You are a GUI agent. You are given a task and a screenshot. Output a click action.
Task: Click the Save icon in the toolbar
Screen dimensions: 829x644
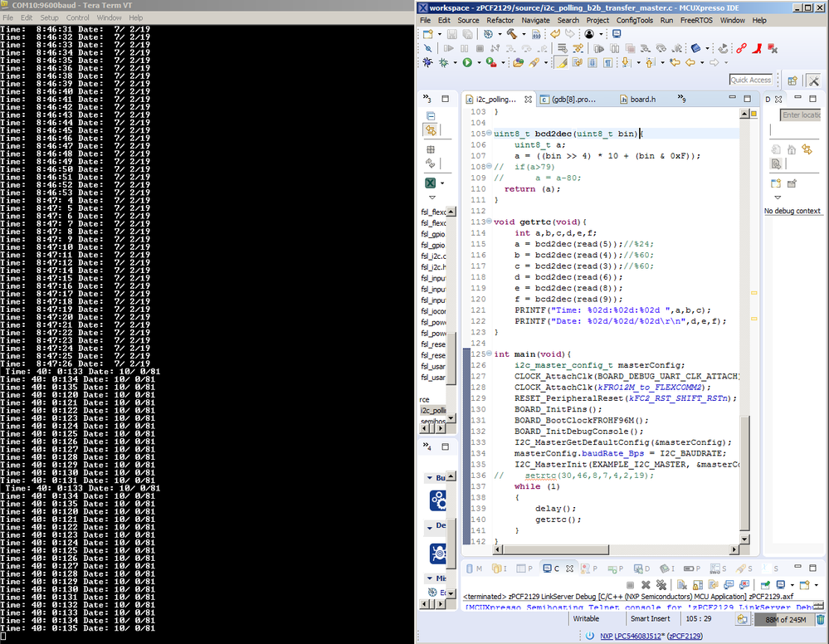point(452,34)
